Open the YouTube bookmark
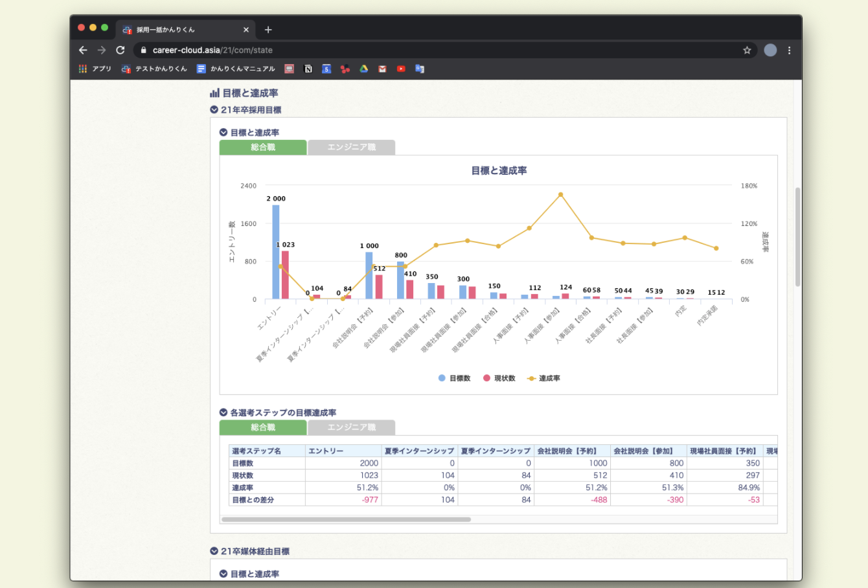The width and height of the screenshot is (868, 588). pyautogui.click(x=401, y=69)
